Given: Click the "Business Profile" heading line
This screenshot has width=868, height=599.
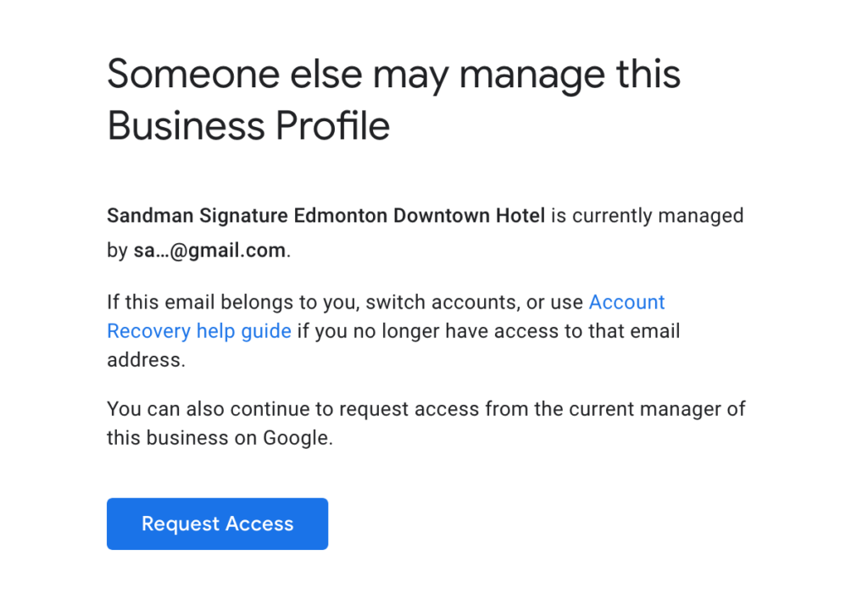Looking at the screenshot, I should (248, 126).
